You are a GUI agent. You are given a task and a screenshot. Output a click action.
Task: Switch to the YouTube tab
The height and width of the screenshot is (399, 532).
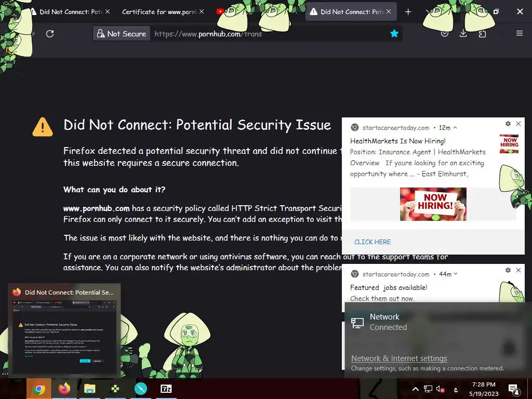coord(220,11)
